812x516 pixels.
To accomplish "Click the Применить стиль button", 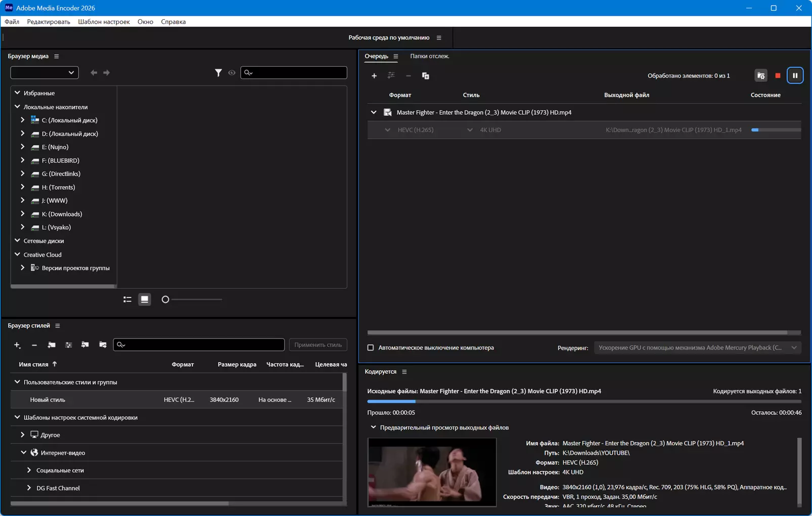I will click(318, 345).
